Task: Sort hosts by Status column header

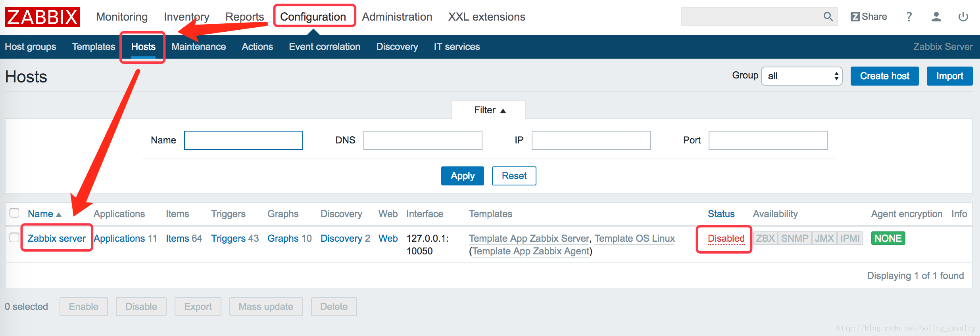Action: click(x=721, y=214)
